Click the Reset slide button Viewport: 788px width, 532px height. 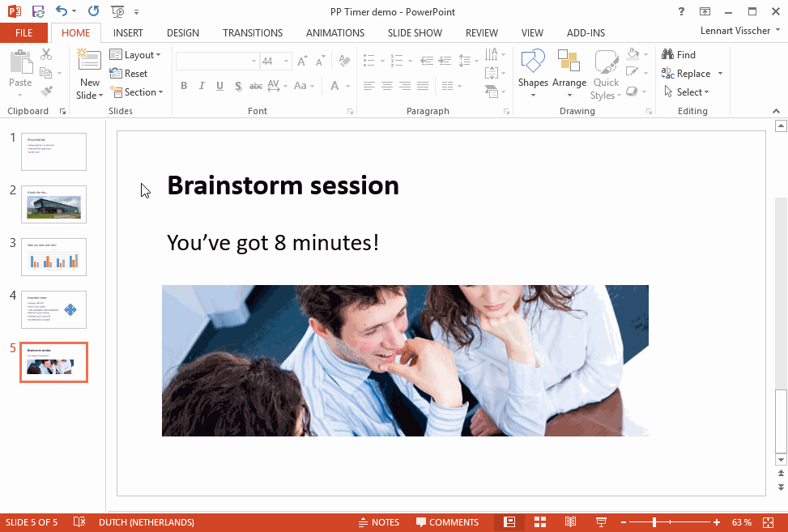click(129, 74)
